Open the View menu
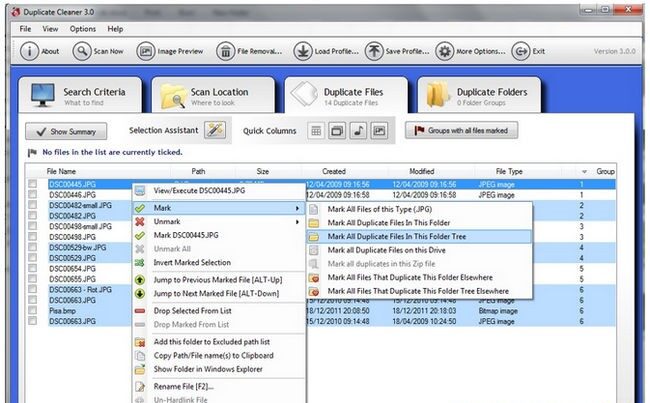650x403 pixels. coord(50,29)
